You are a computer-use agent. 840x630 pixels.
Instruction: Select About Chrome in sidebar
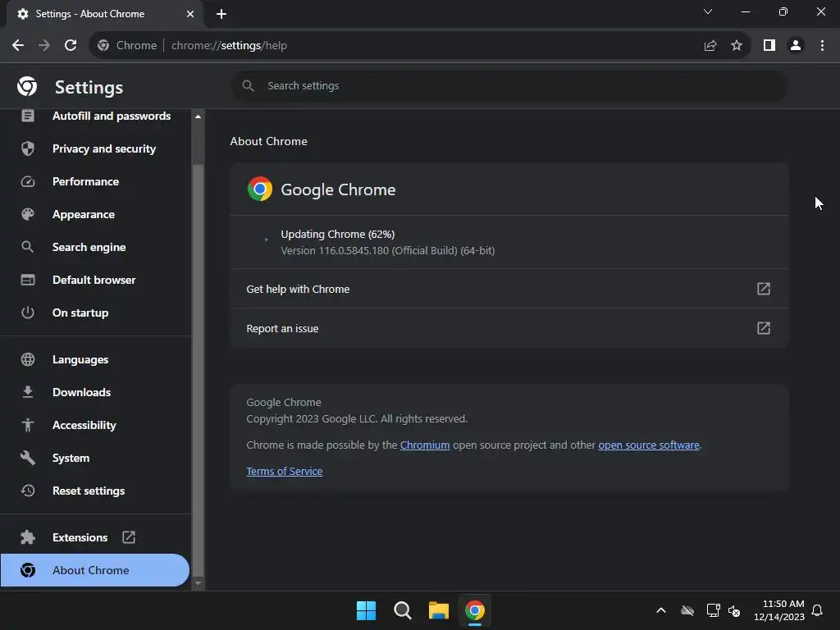tap(95, 570)
